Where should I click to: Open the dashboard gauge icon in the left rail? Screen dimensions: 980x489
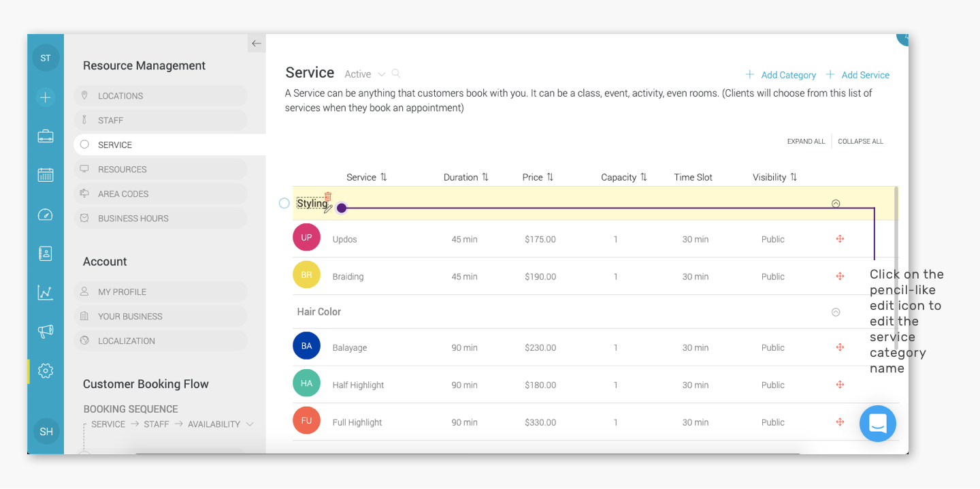pos(46,215)
